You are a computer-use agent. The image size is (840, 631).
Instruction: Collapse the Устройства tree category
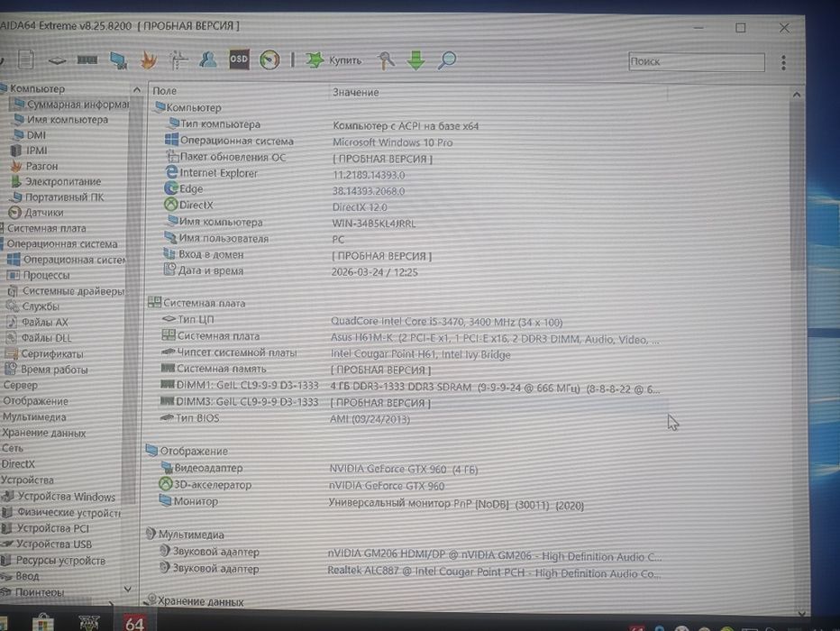[27, 480]
